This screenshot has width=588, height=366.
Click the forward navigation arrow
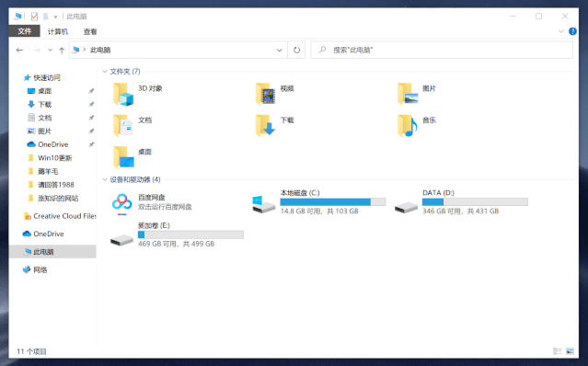point(37,50)
